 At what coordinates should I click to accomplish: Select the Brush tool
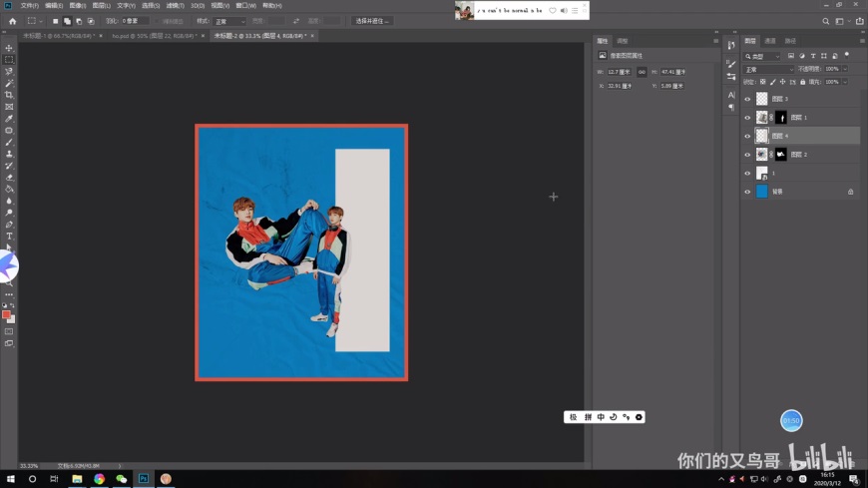pyautogui.click(x=9, y=143)
